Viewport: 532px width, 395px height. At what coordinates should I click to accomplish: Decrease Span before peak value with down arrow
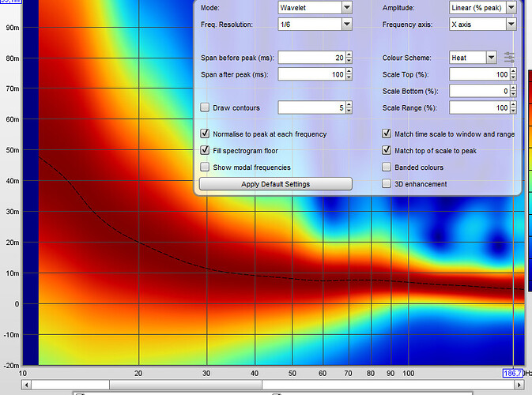[349, 61]
